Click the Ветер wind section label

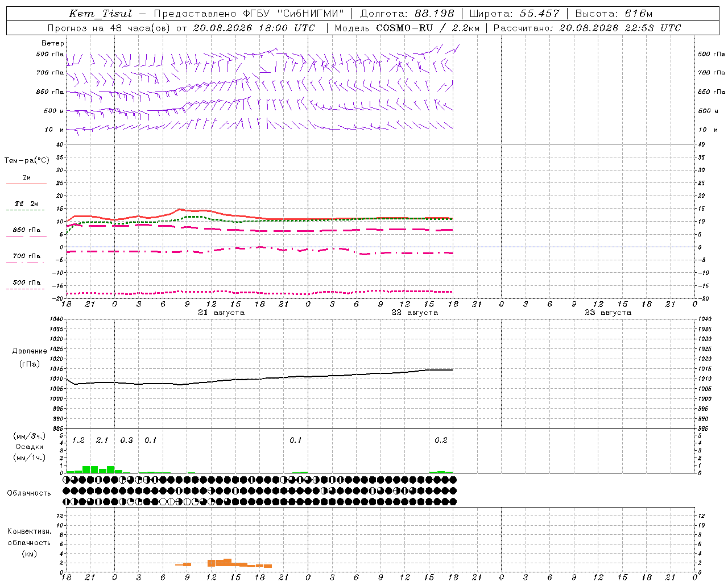(53, 43)
